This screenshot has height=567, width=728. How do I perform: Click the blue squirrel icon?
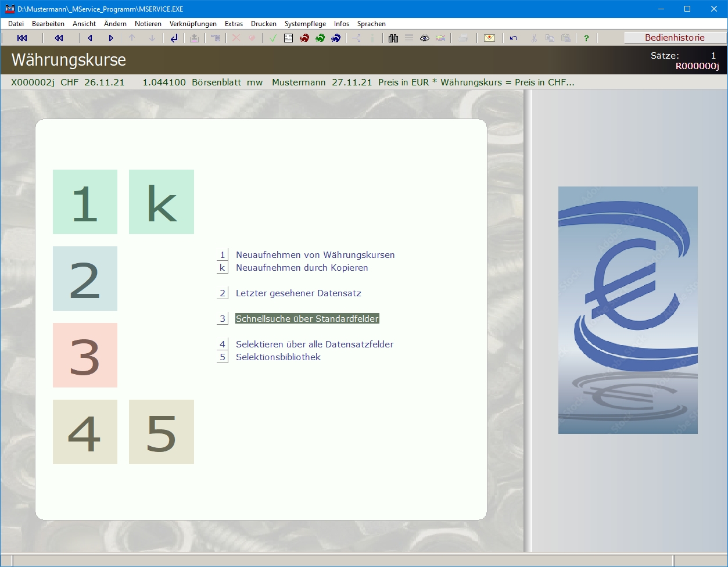click(336, 38)
